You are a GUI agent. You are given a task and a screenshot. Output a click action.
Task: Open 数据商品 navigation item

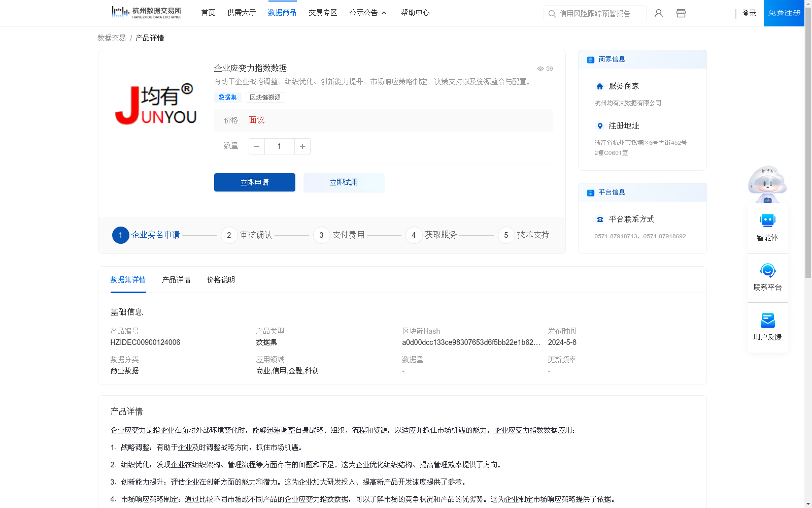pyautogui.click(x=282, y=13)
